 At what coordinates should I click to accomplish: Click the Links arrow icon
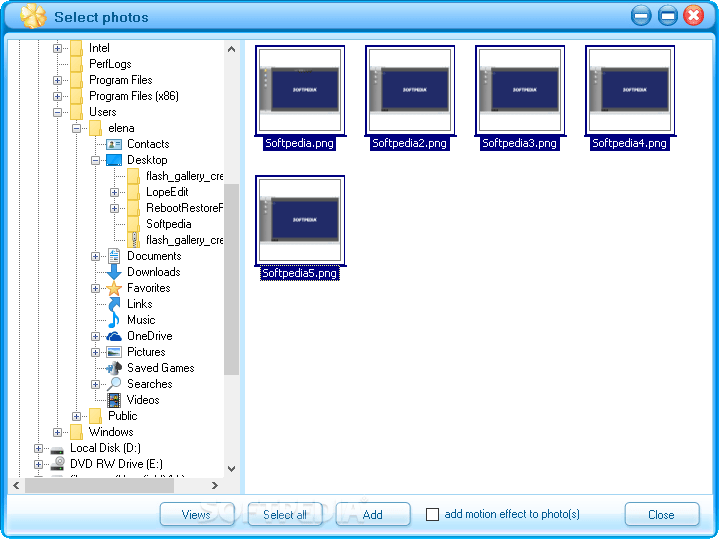[x=114, y=304]
